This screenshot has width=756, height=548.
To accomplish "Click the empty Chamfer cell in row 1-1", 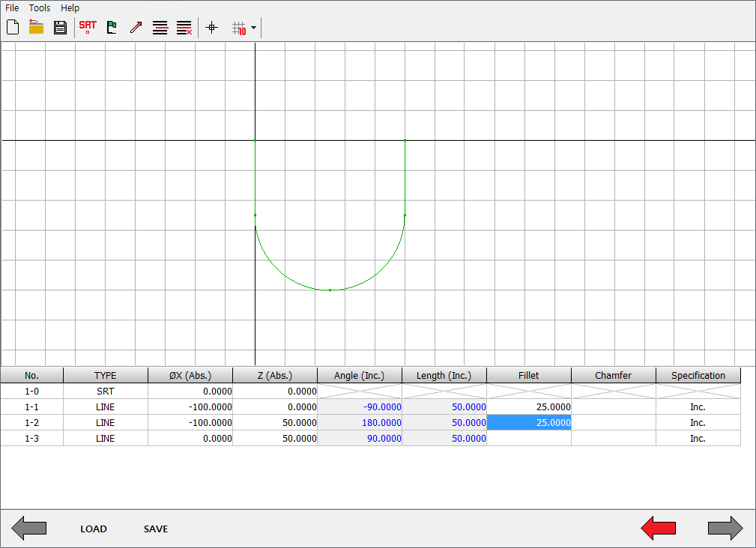I will (614, 407).
